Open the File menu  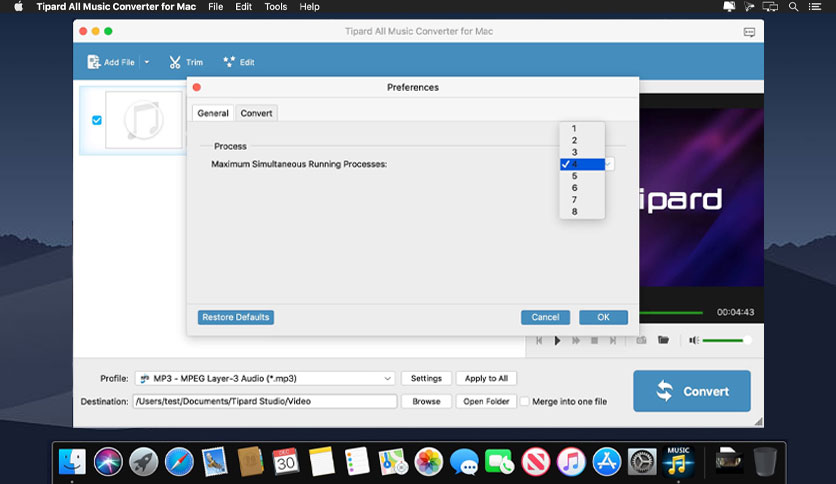[x=215, y=7]
